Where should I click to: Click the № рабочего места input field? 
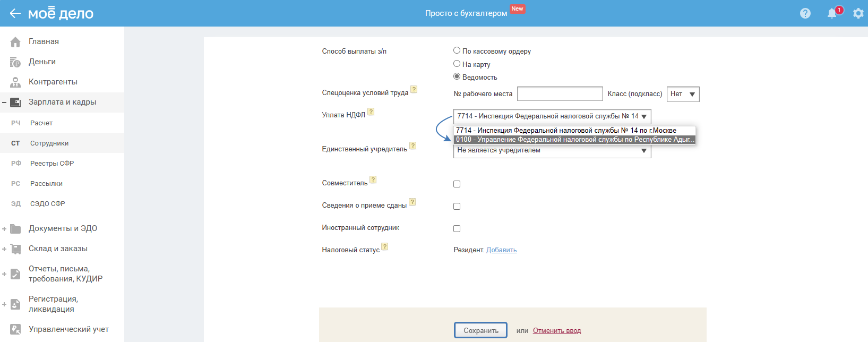tap(560, 94)
